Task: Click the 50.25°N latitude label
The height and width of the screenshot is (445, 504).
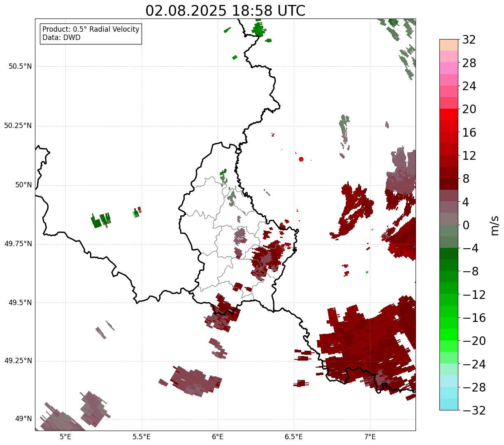Action: [18, 126]
